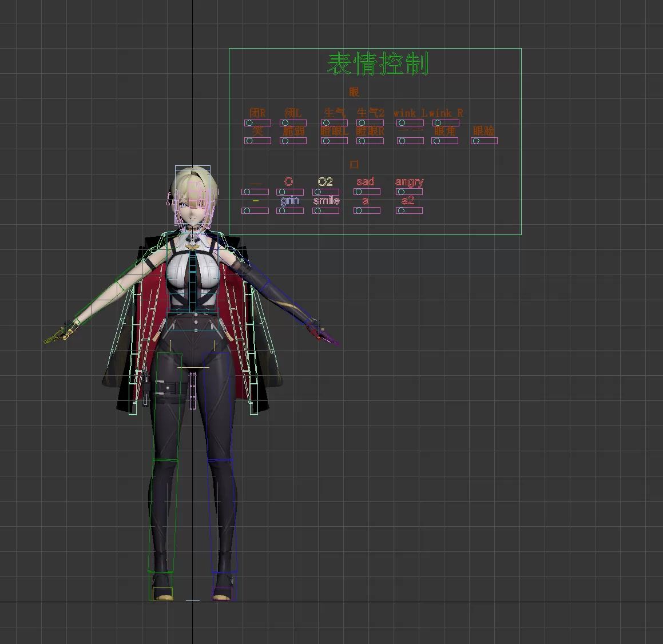Select the 脆弱 slider knob
Viewport: 663px width, 644px height.
[x=285, y=141]
